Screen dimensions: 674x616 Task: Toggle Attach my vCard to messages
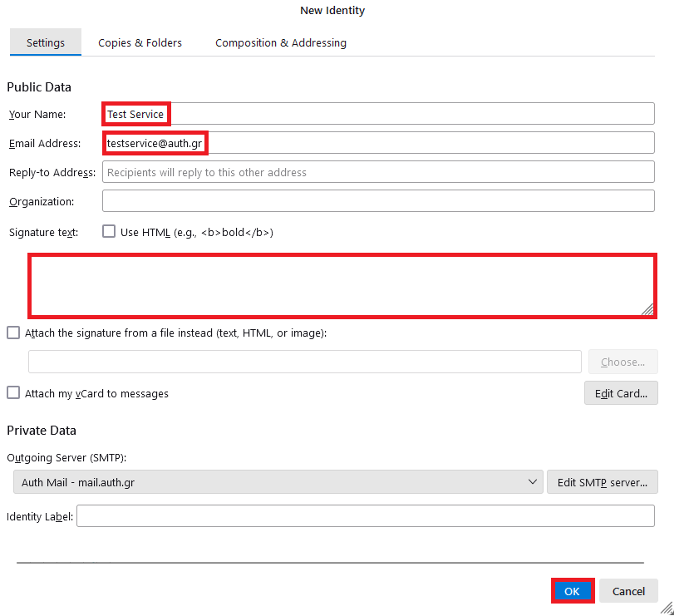pos(13,393)
